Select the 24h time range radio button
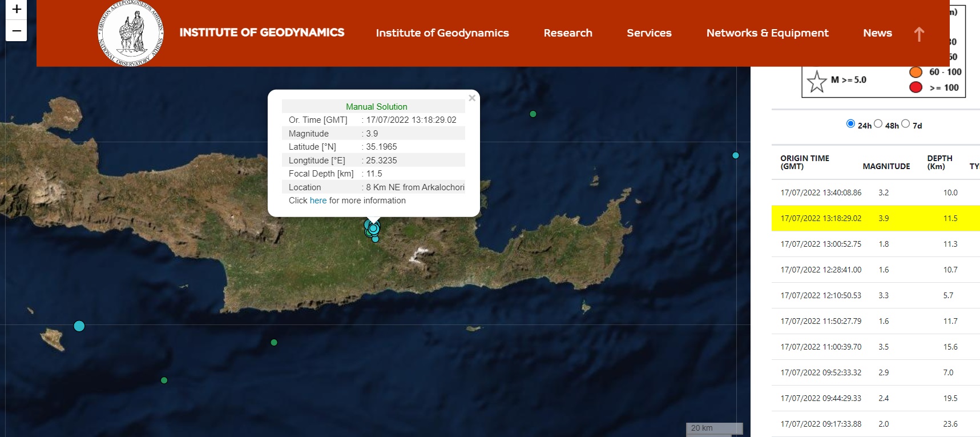Viewport: 980px width, 437px height. pos(850,124)
